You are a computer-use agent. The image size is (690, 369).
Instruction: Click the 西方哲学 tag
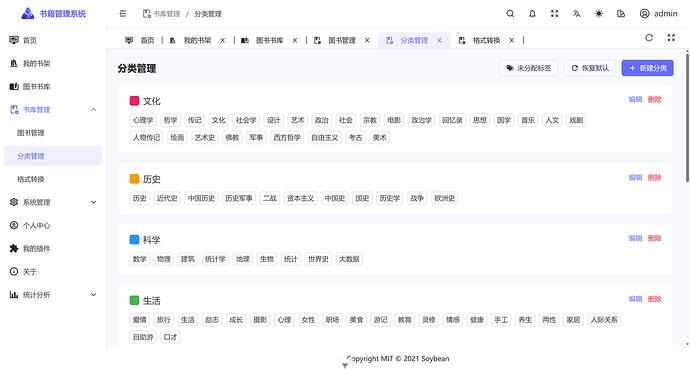(x=287, y=138)
